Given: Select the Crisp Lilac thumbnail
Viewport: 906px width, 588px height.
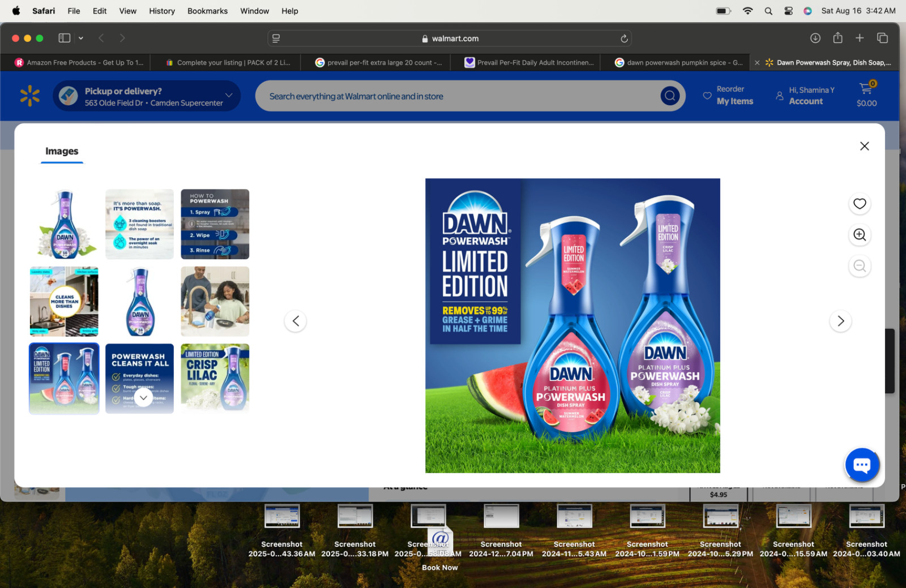Looking at the screenshot, I should point(215,377).
